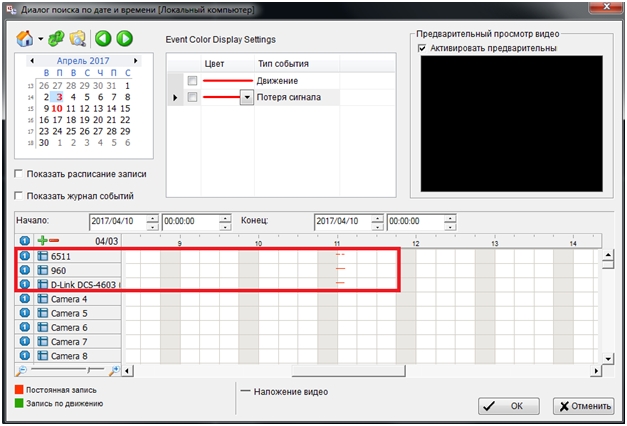Click the green plus add icon
627x426 pixels.
click(x=42, y=241)
